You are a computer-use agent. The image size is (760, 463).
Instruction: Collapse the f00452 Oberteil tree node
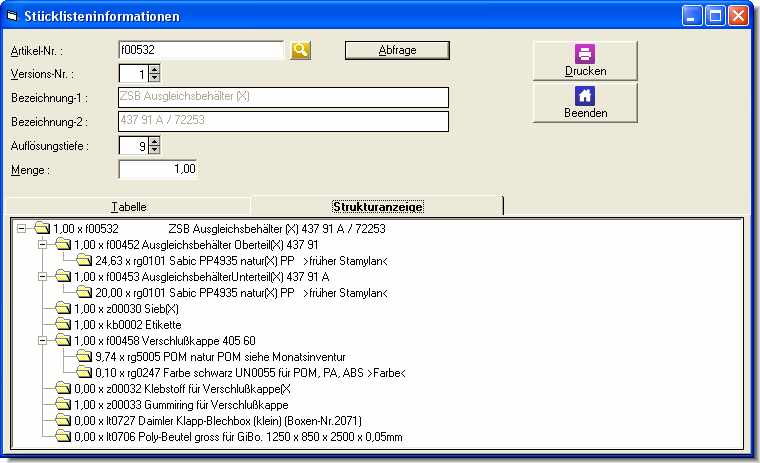pos(41,245)
